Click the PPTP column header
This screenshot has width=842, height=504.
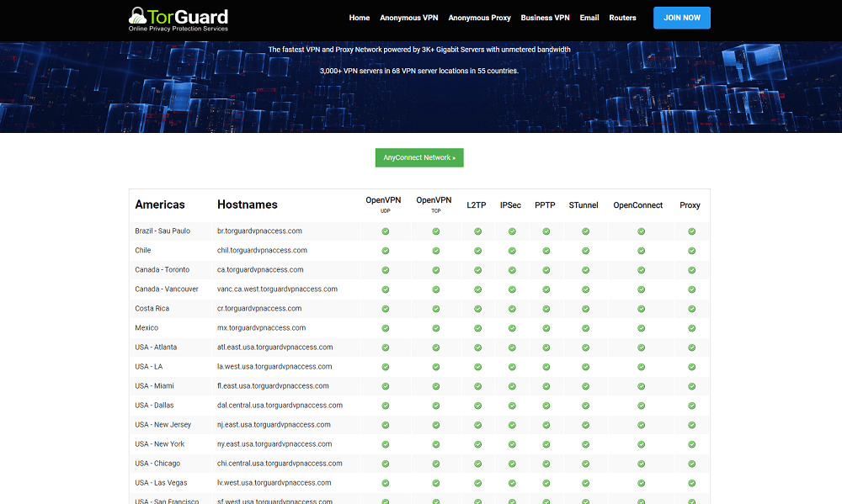pos(545,205)
